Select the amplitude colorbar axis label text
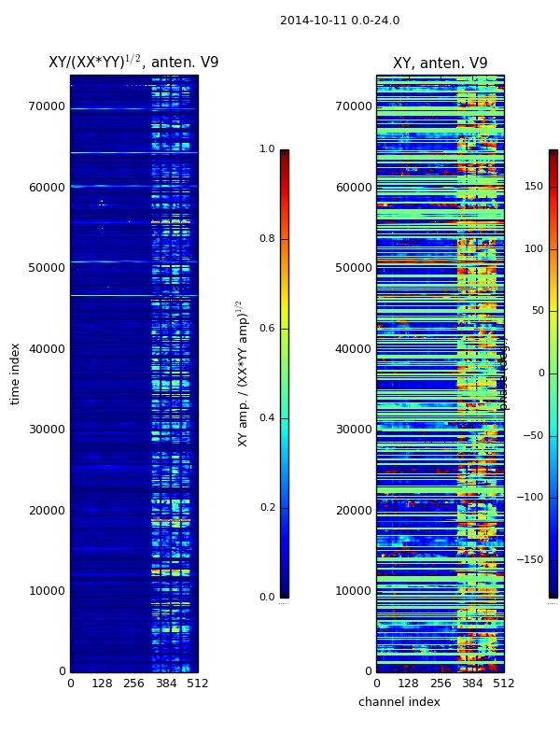560x747 pixels. (x=243, y=373)
